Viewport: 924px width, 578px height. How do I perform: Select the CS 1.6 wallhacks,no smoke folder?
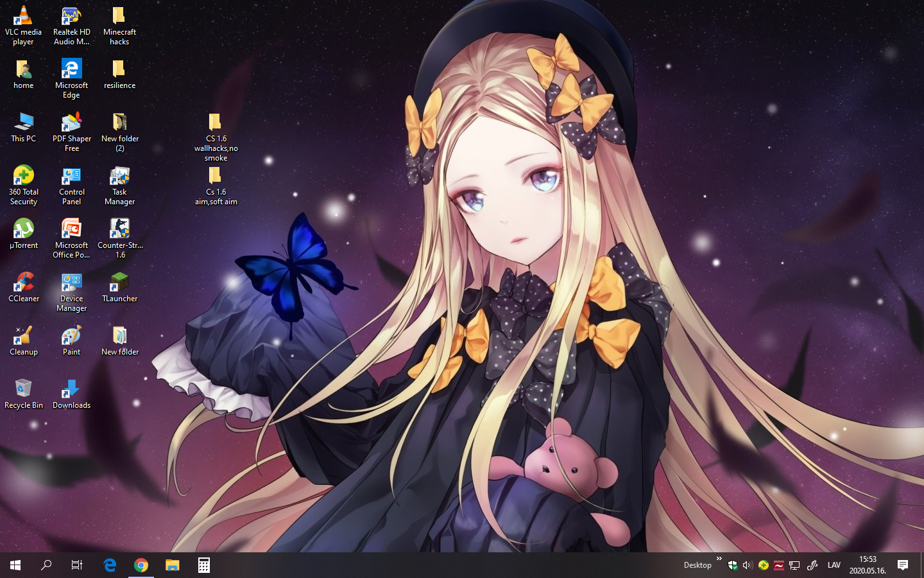point(216,137)
